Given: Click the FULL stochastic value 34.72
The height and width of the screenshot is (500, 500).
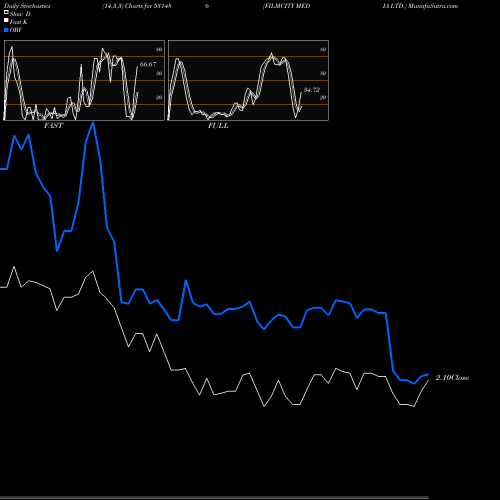Looking at the screenshot, I should click(x=312, y=90).
